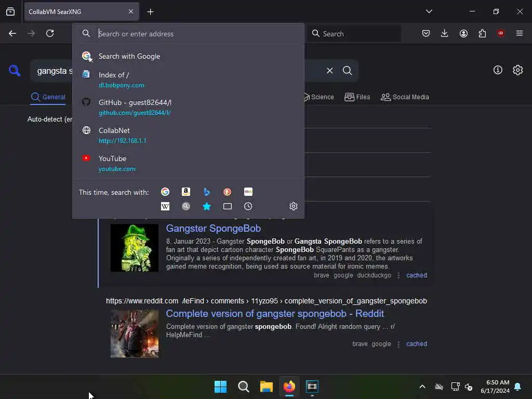Open File Explorer from taskbar
The width and height of the screenshot is (532, 399).
267,387
